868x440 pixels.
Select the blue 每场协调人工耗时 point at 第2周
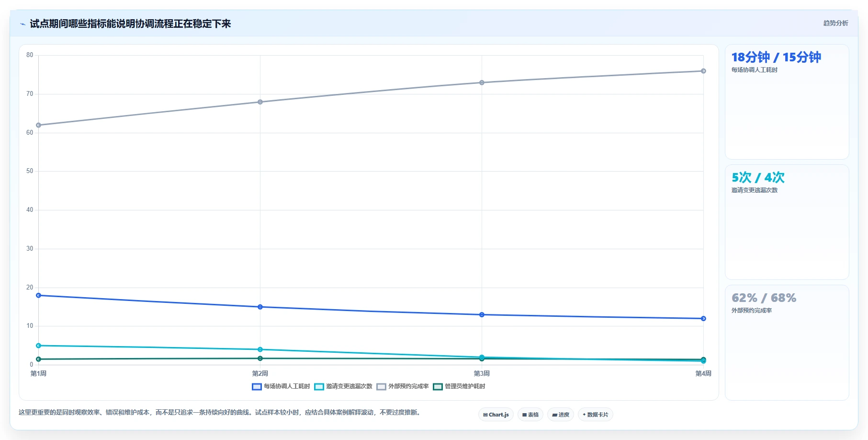[x=260, y=307]
